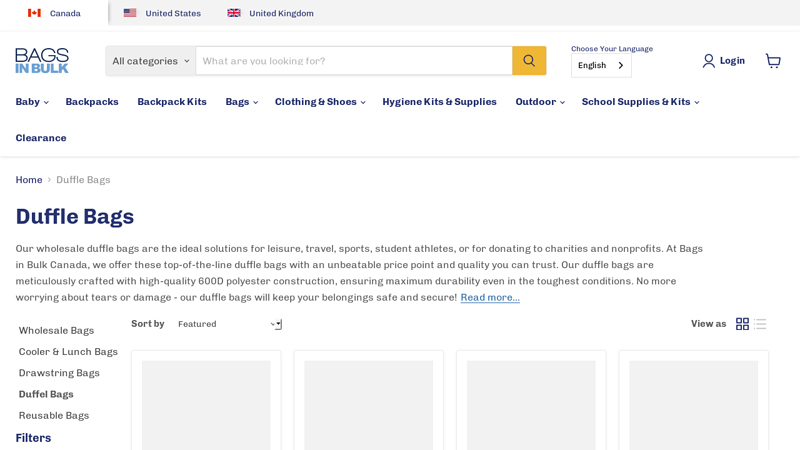800x450 pixels.
Task: Switch to list view icon
Action: [760, 324]
